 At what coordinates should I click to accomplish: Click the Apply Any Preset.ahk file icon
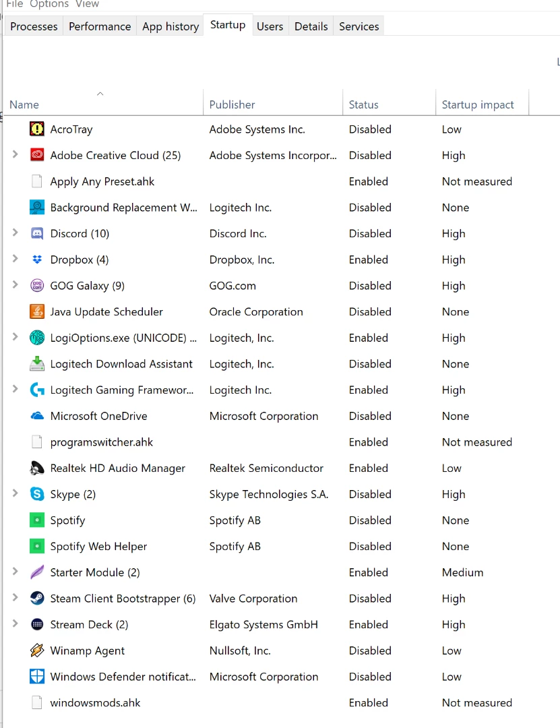(x=37, y=181)
